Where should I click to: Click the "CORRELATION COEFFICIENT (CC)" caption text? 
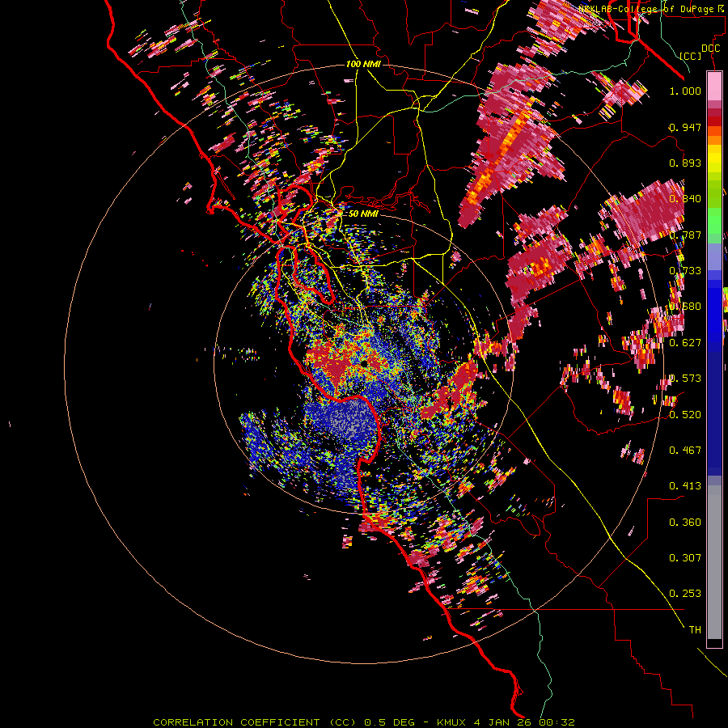point(255,722)
